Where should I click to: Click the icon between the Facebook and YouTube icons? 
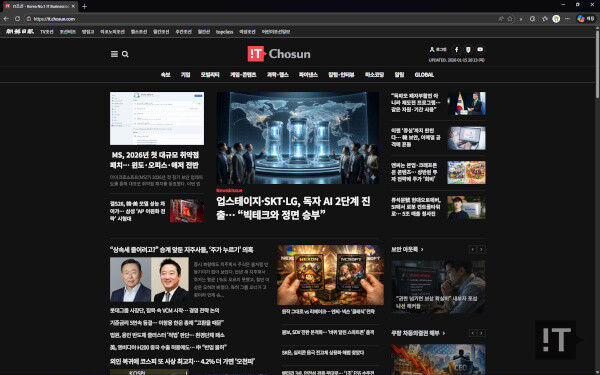(468, 49)
